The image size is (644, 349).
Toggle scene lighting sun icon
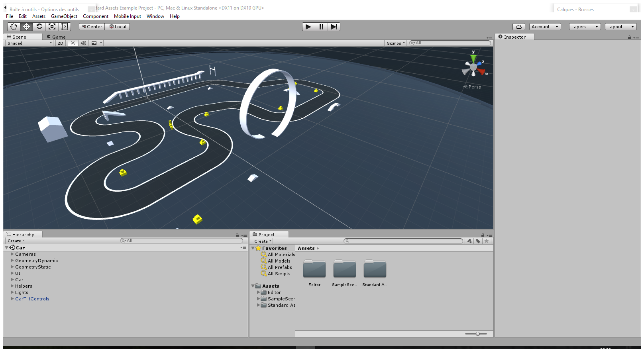click(73, 43)
